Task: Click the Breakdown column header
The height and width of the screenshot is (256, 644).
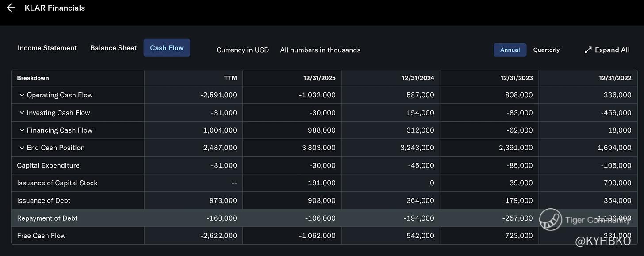Action: [x=33, y=78]
